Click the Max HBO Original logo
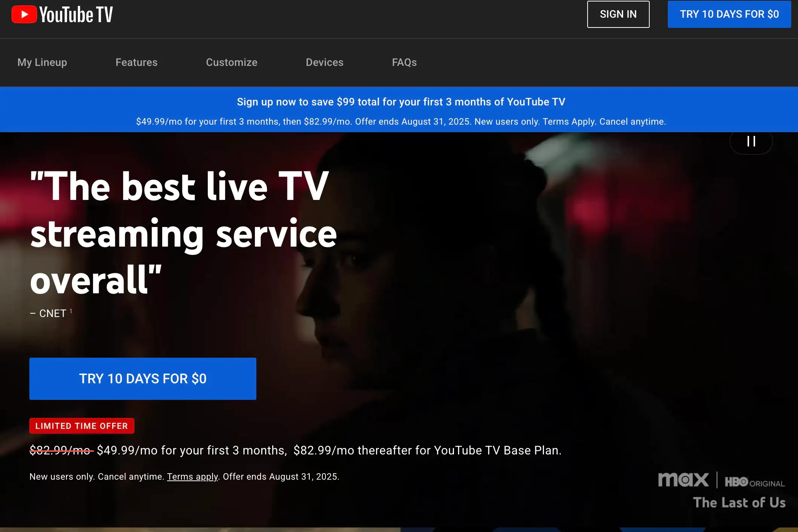 coord(721,480)
